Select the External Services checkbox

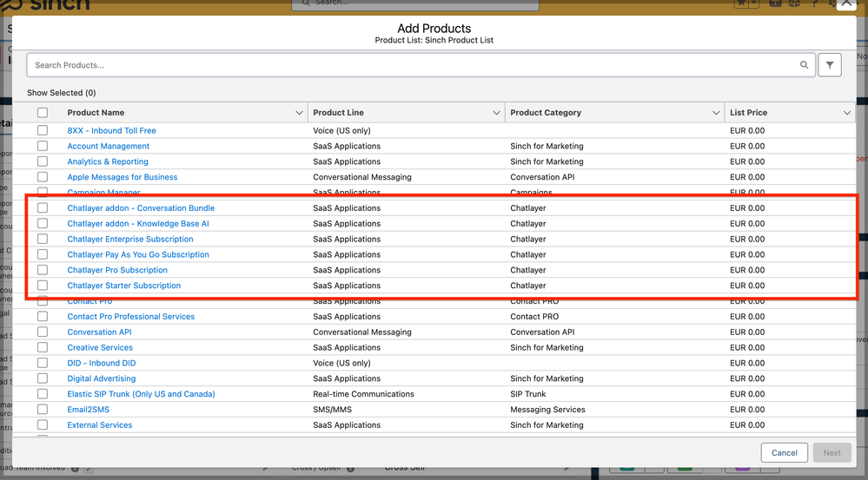[43, 424]
